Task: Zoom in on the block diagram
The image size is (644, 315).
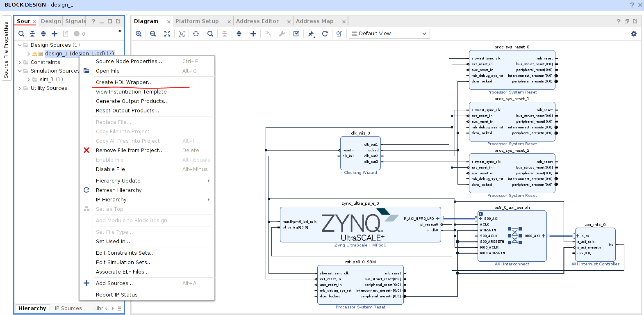Action: pyautogui.click(x=139, y=34)
